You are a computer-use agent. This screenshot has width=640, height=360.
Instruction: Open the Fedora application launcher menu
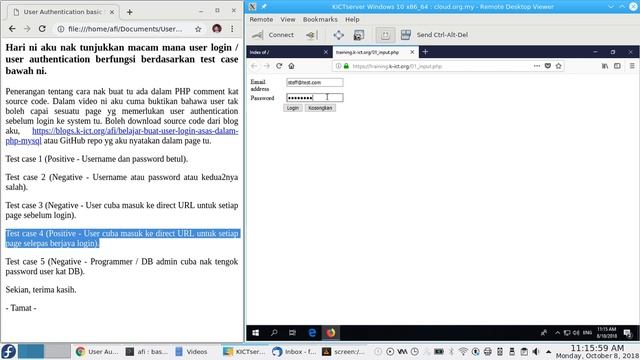(8, 351)
